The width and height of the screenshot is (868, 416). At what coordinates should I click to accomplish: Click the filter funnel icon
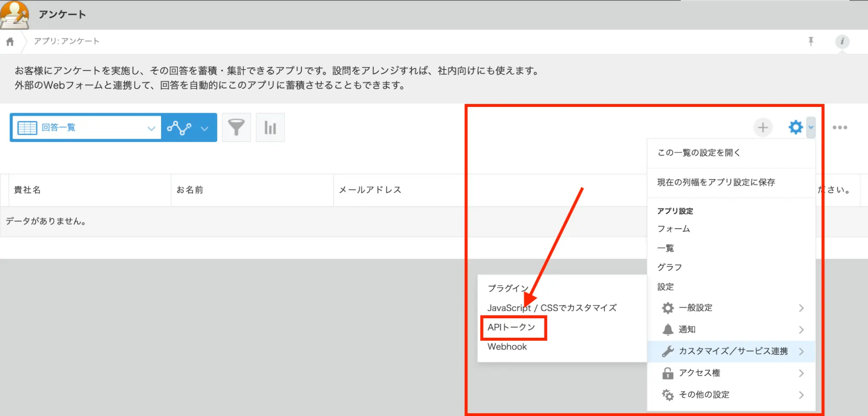pyautogui.click(x=236, y=128)
